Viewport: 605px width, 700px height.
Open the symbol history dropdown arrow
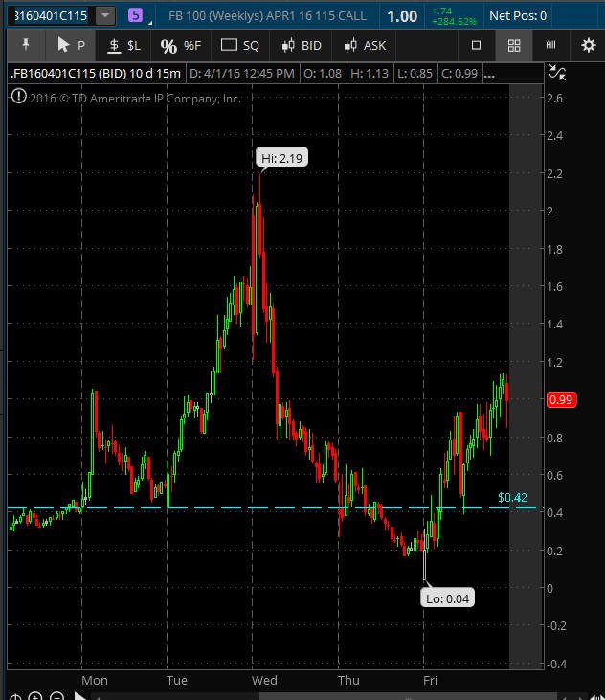click(105, 16)
